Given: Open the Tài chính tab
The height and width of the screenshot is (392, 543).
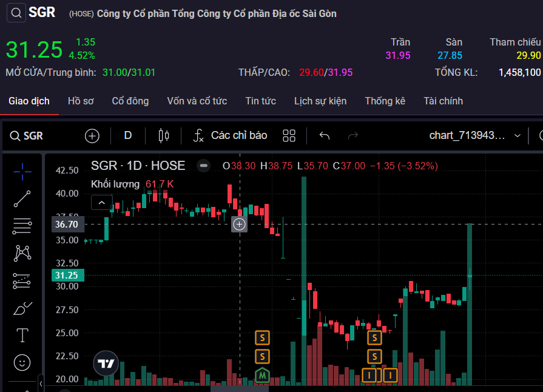Looking at the screenshot, I should tap(444, 101).
